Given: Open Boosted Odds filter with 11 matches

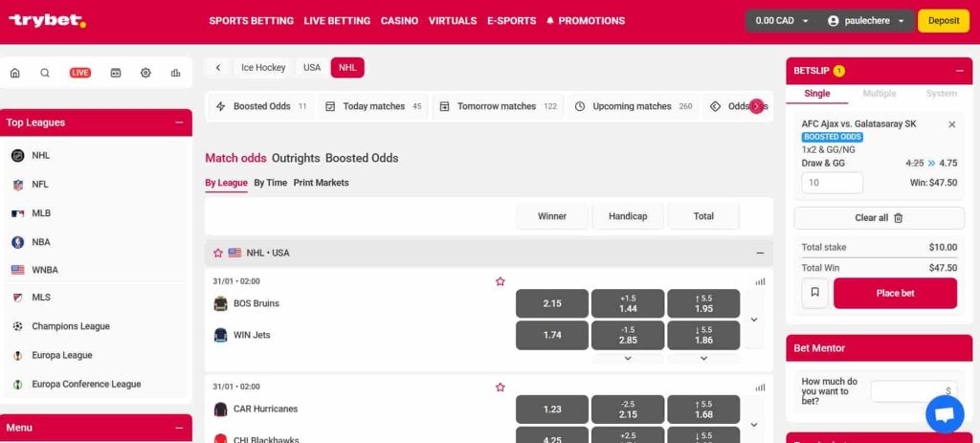Looking at the screenshot, I should click(x=260, y=106).
